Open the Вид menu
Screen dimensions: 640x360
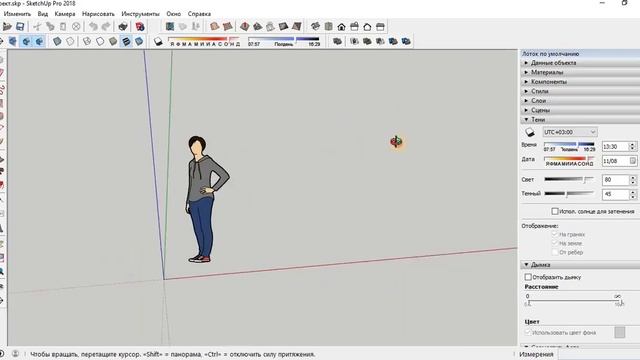tap(43, 14)
